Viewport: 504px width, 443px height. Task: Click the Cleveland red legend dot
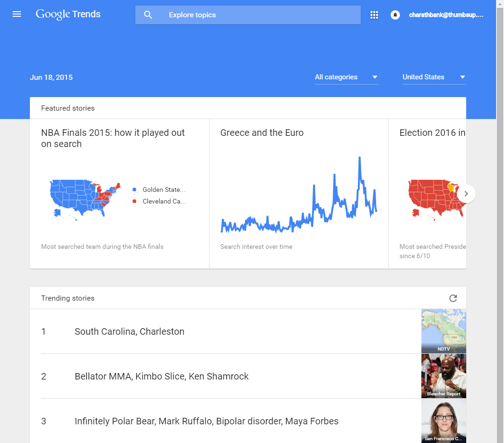pyautogui.click(x=134, y=201)
